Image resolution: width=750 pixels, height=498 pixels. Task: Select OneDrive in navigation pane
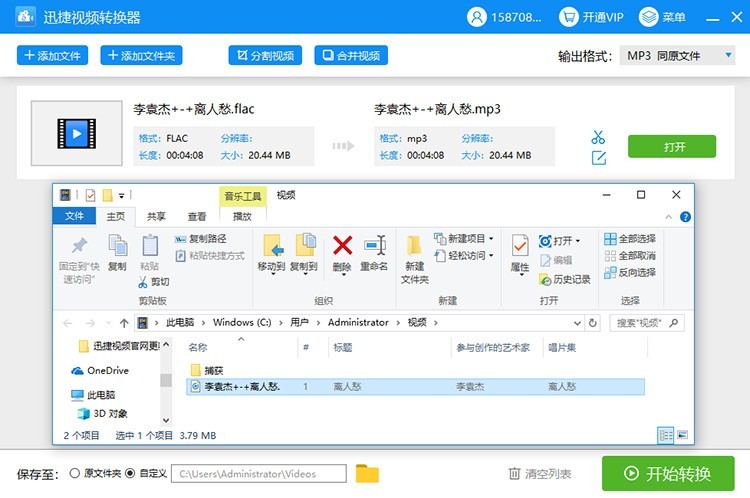(108, 370)
